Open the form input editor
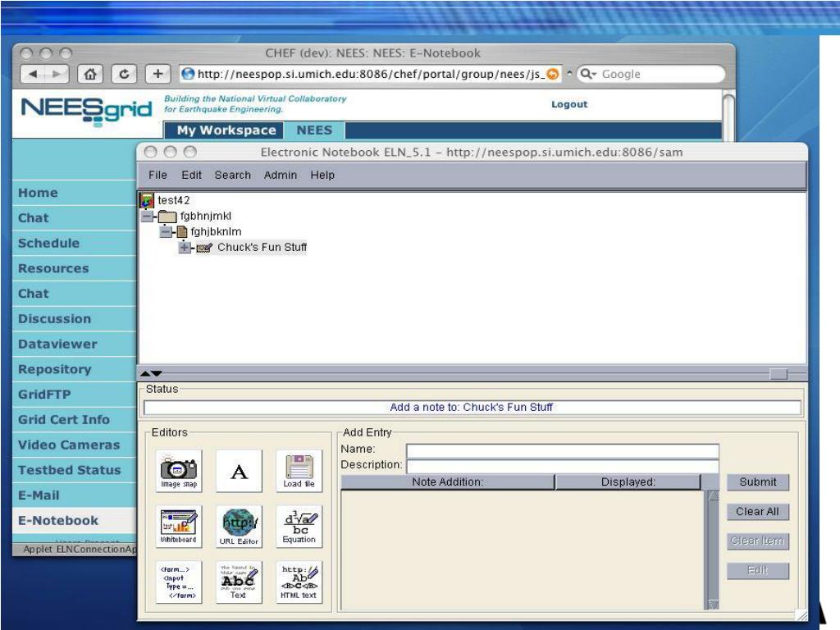Image resolution: width=840 pixels, height=630 pixels. (x=178, y=582)
